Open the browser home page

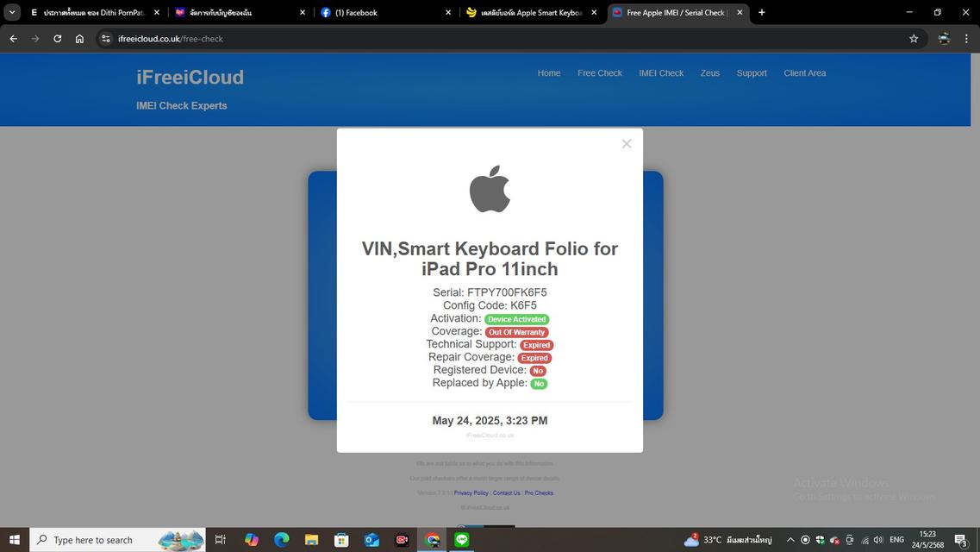[x=79, y=39]
